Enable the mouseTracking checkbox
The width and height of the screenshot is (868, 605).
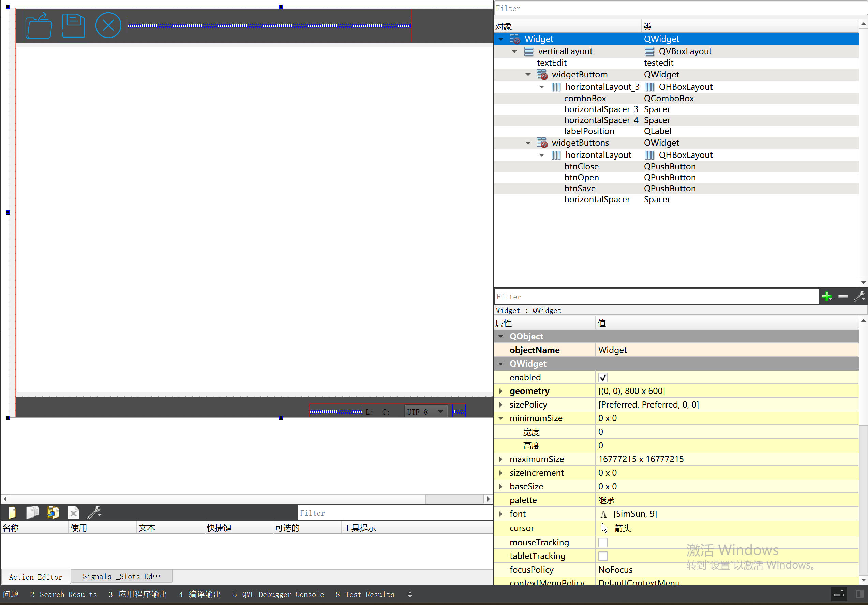point(603,542)
